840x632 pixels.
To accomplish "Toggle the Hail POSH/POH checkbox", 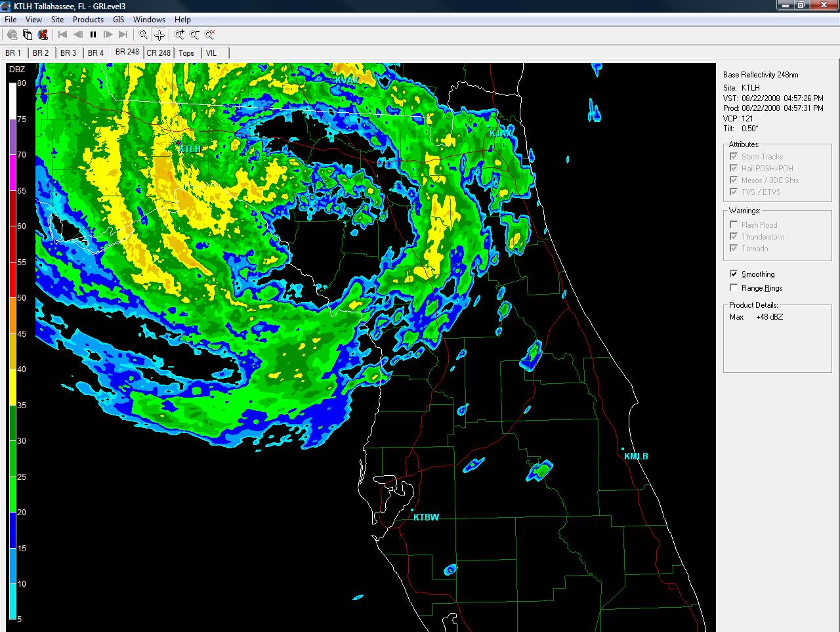I will coord(734,168).
